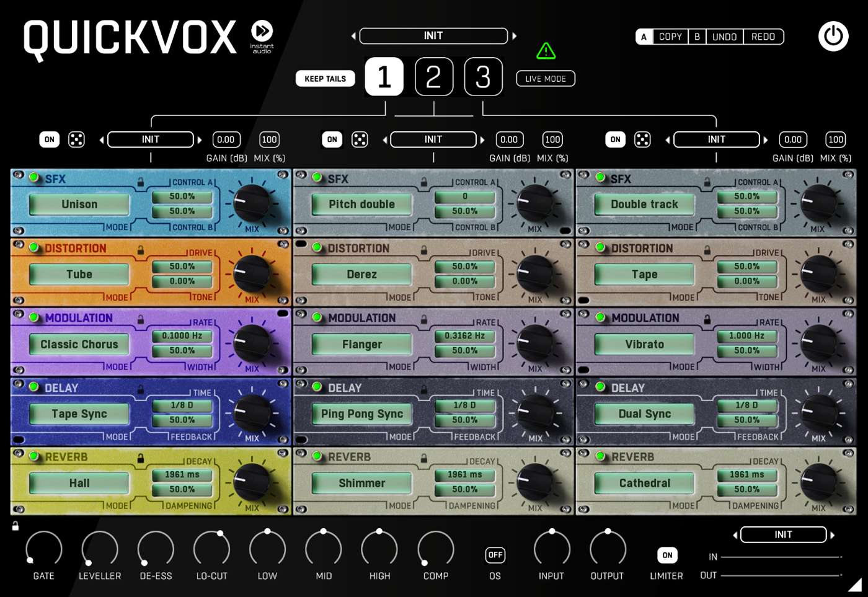Click the green warning triangle icon
Viewport: 868px width, 597px height.
point(546,51)
